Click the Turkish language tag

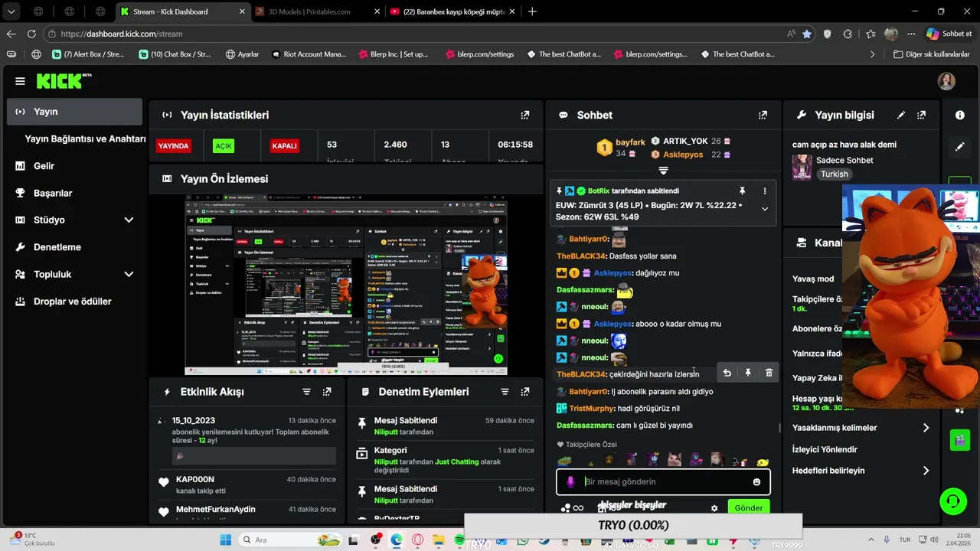point(835,174)
